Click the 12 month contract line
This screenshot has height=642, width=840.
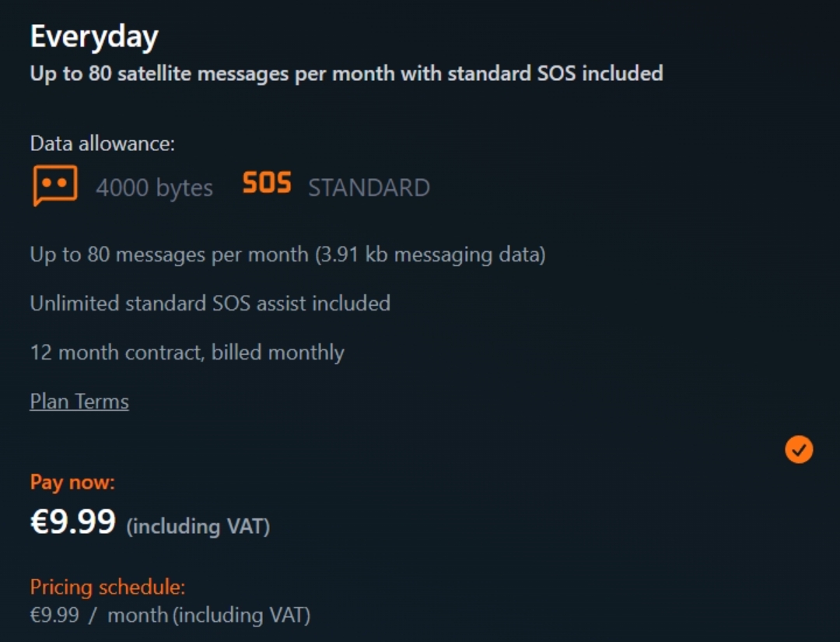[x=187, y=353]
